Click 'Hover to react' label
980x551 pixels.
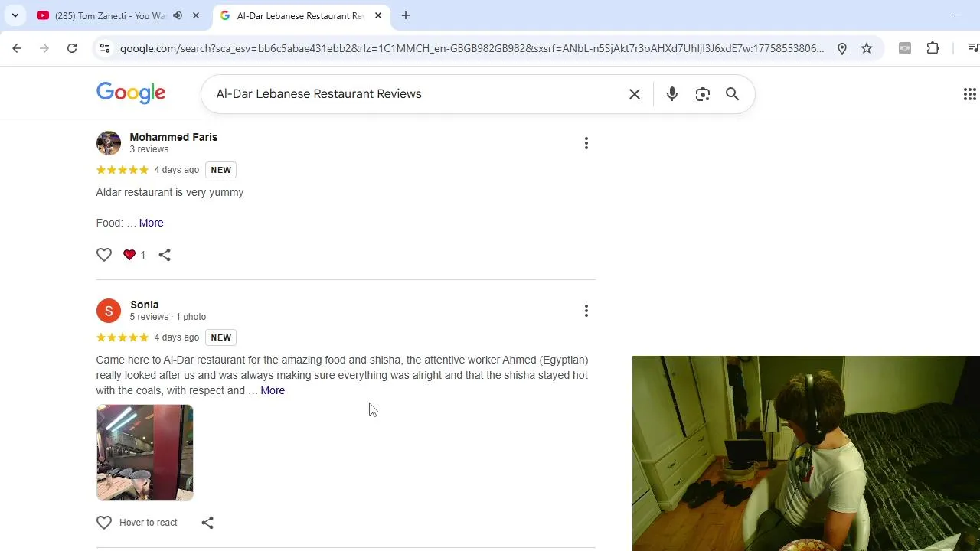coord(149,523)
